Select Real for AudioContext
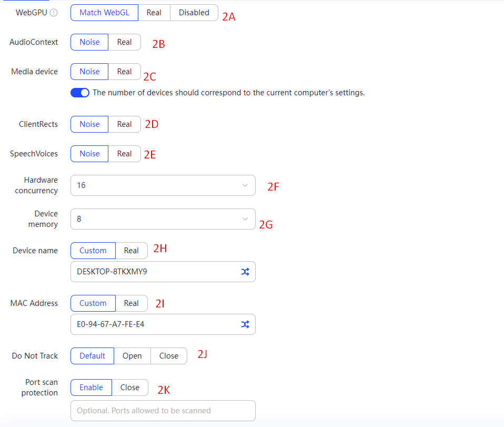 coord(124,42)
